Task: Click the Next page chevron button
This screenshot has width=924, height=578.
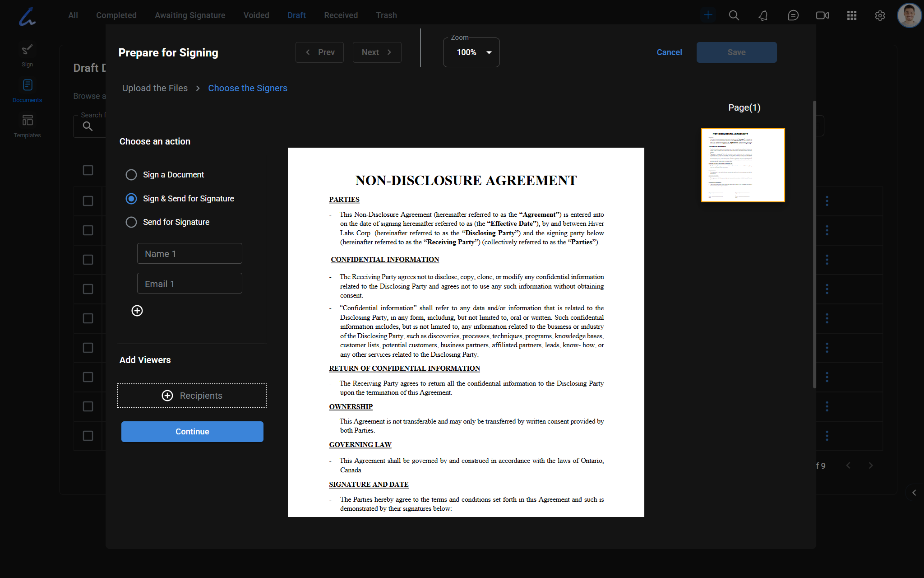Action: [377, 52]
